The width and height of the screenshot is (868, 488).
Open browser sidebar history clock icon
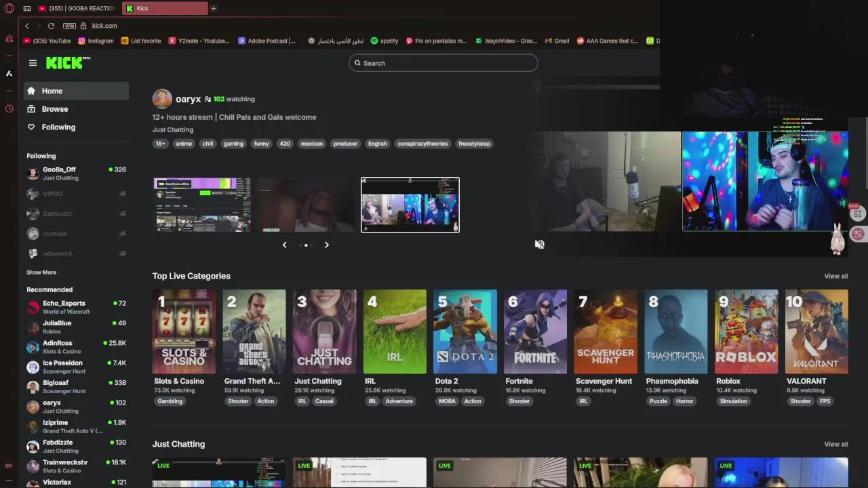pos(9,108)
